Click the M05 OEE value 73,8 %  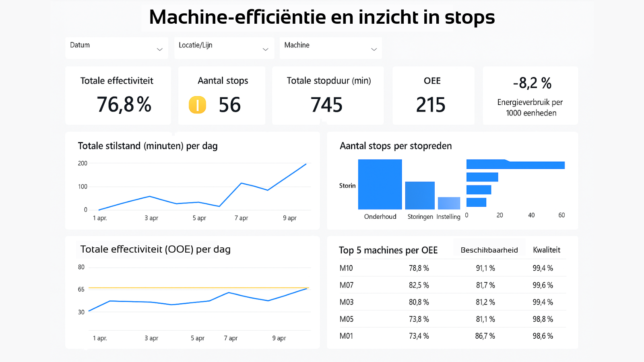click(x=419, y=319)
